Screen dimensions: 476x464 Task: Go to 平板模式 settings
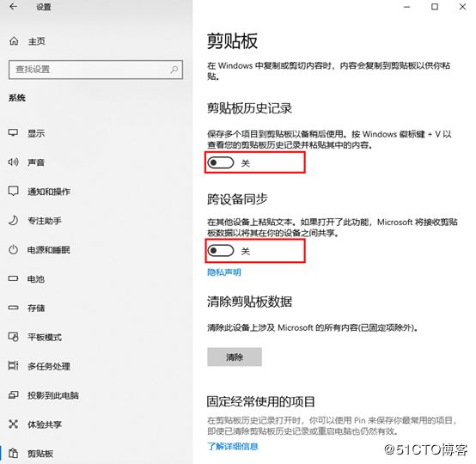click(45, 337)
